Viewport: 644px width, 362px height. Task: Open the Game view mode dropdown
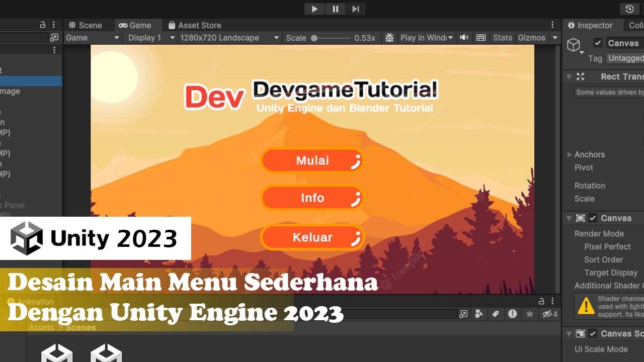pos(93,38)
